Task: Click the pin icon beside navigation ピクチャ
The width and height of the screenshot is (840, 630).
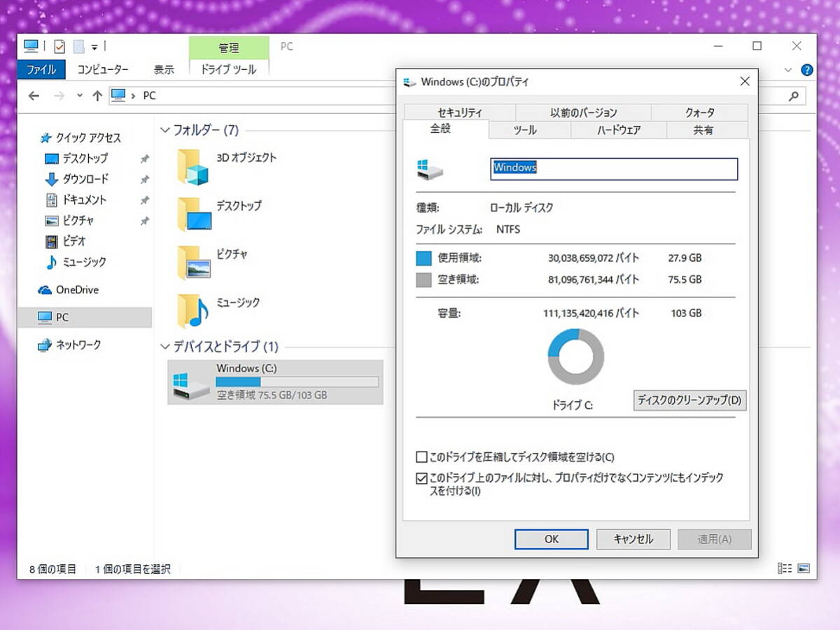Action: tap(144, 220)
